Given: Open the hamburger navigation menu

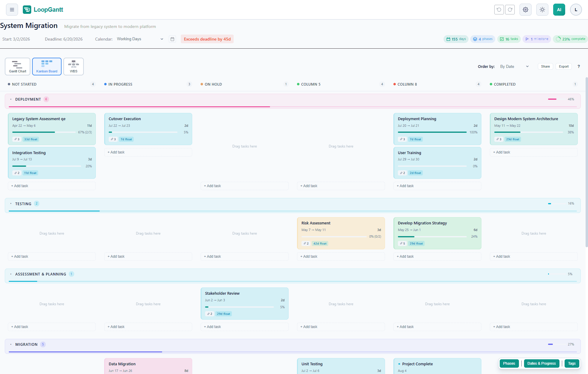Looking at the screenshot, I should [x=11, y=9].
